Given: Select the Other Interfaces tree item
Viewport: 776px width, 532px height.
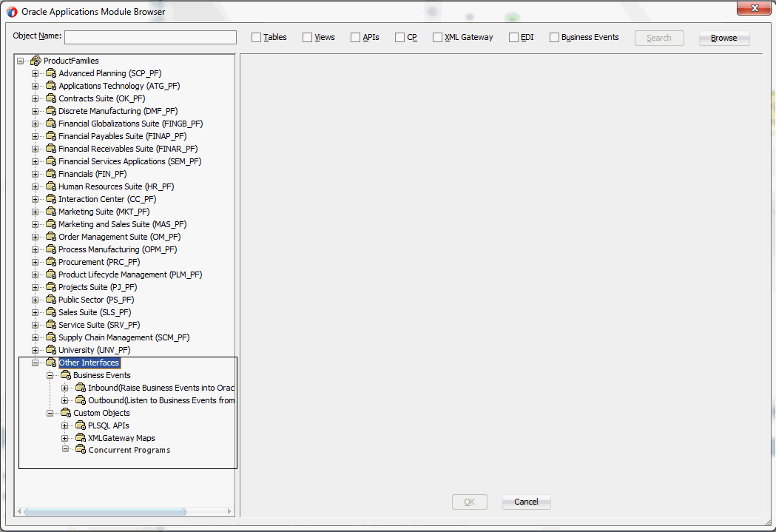Looking at the screenshot, I should 89,363.
